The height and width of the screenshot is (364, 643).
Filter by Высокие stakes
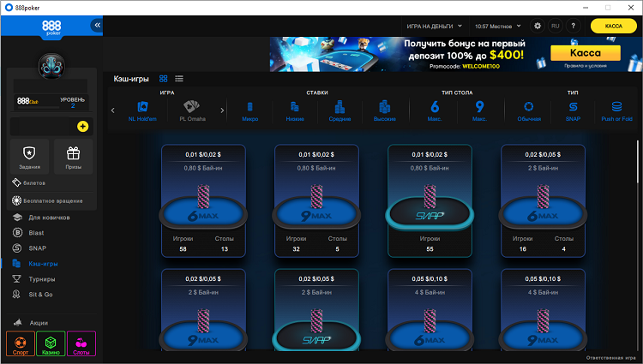click(x=385, y=110)
